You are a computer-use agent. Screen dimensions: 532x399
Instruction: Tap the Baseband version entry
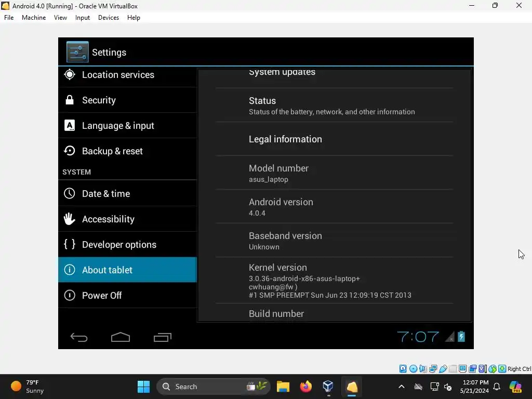(334, 240)
